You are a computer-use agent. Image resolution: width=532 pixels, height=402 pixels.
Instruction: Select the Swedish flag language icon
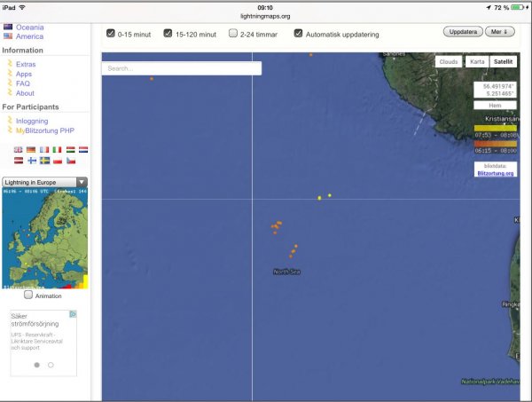click(x=44, y=161)
